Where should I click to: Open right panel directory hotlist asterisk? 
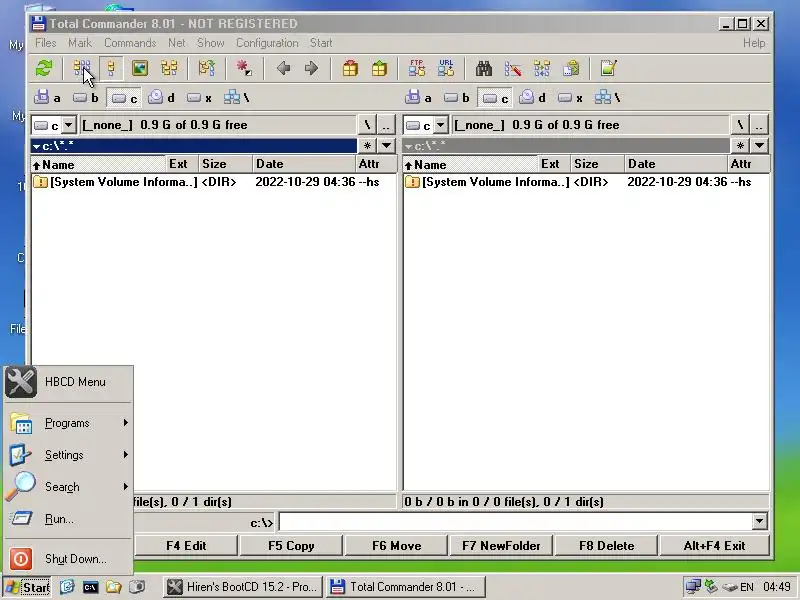pyautogui.click(x=740, y=146)
